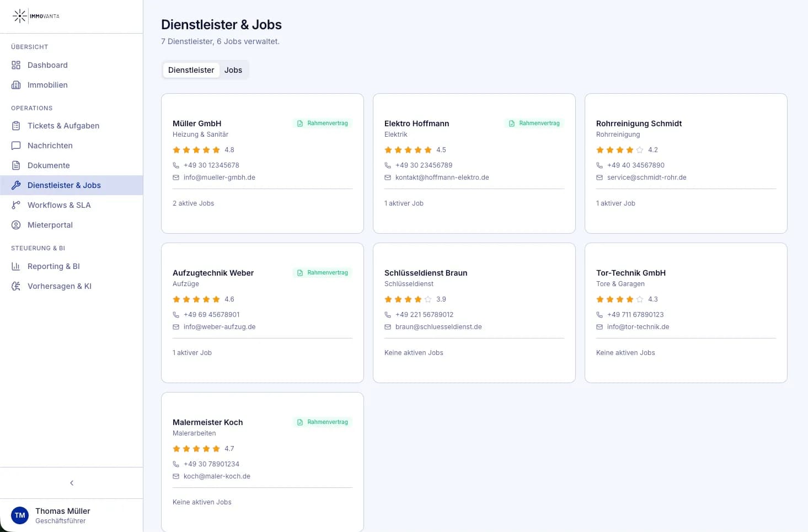Select the Workflows & SLA branch icon
The image size is (808, 532).
16,205
